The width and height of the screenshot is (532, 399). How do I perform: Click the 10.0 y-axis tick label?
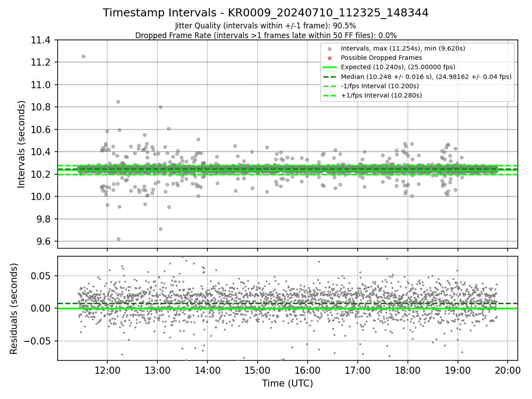point(42,196)
